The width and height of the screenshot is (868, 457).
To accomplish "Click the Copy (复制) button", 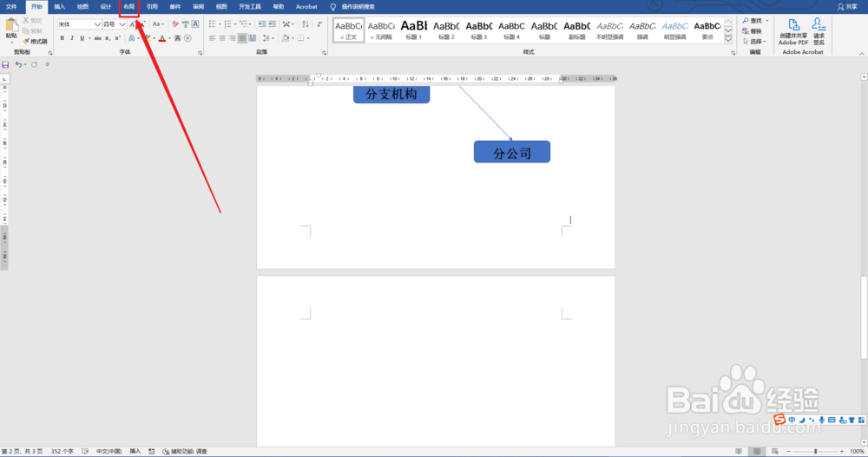I will coord(32,31).
